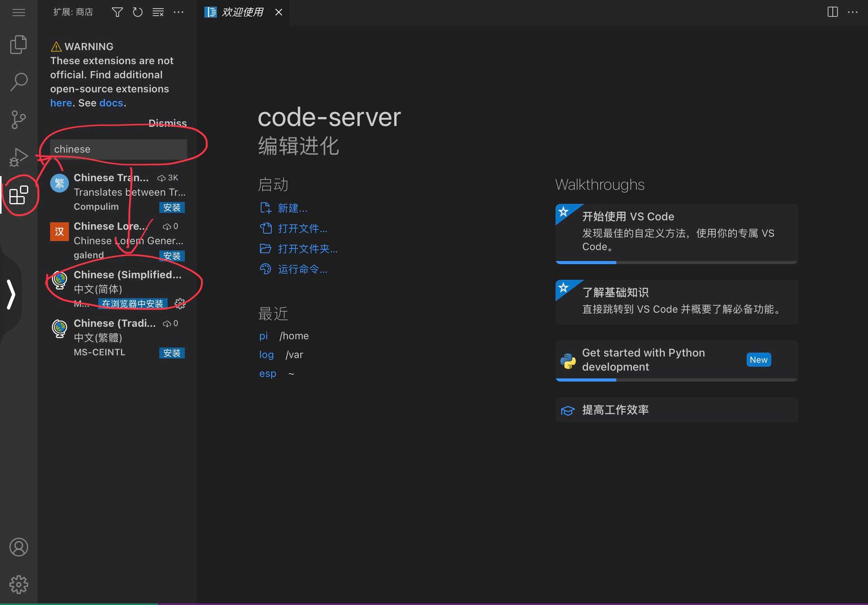Expand the 提高工作效率 walkthrough

click(x=677, y=410)
